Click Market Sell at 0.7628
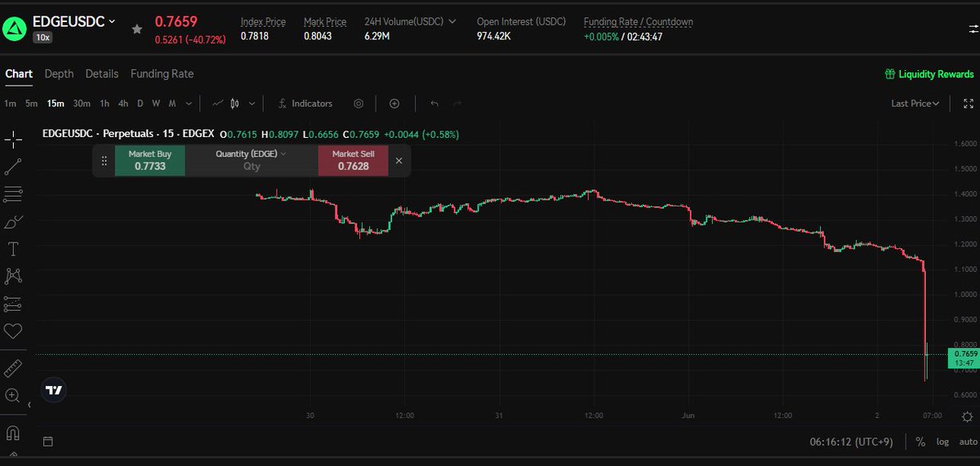Screen dimensions: 980x466 353,161
